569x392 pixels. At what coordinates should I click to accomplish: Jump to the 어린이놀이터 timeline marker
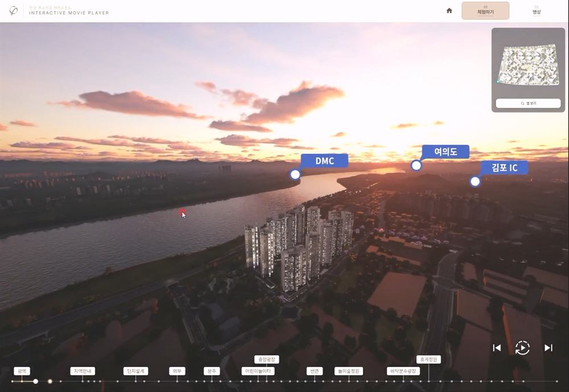coord(258,371)
